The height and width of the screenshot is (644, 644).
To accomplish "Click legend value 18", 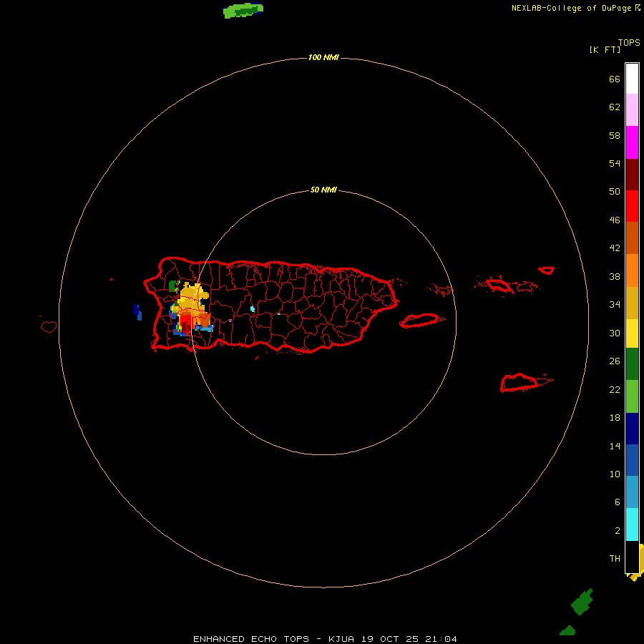I will click(x=615, y=417).
